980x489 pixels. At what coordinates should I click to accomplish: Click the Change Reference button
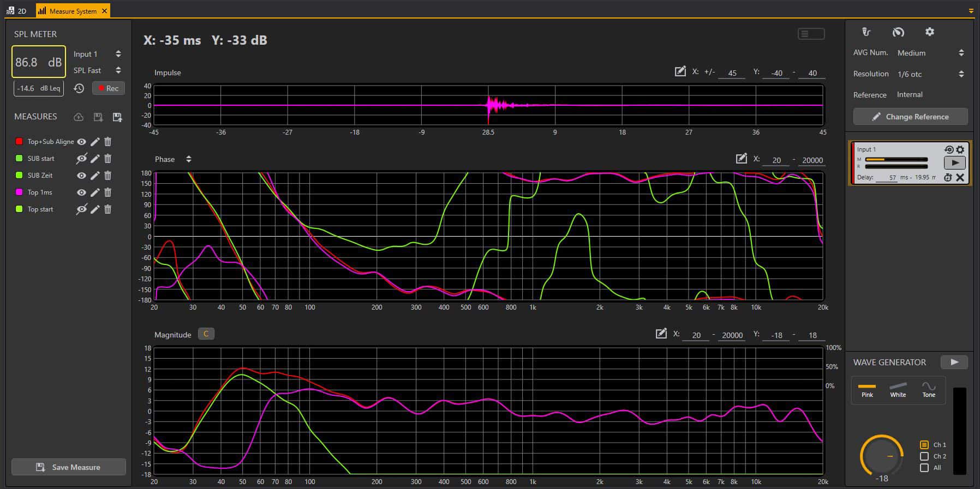point(910,117)
